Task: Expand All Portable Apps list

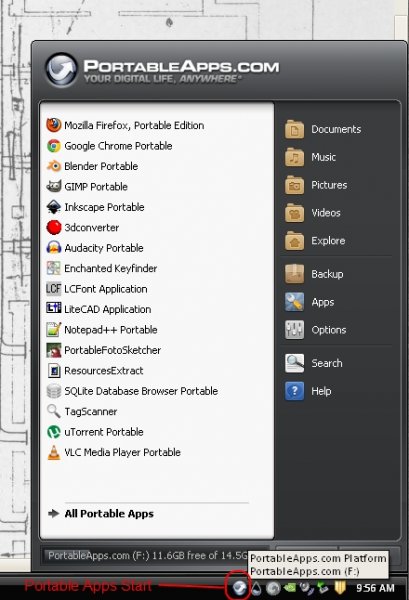Action: (x=101, y=514)
